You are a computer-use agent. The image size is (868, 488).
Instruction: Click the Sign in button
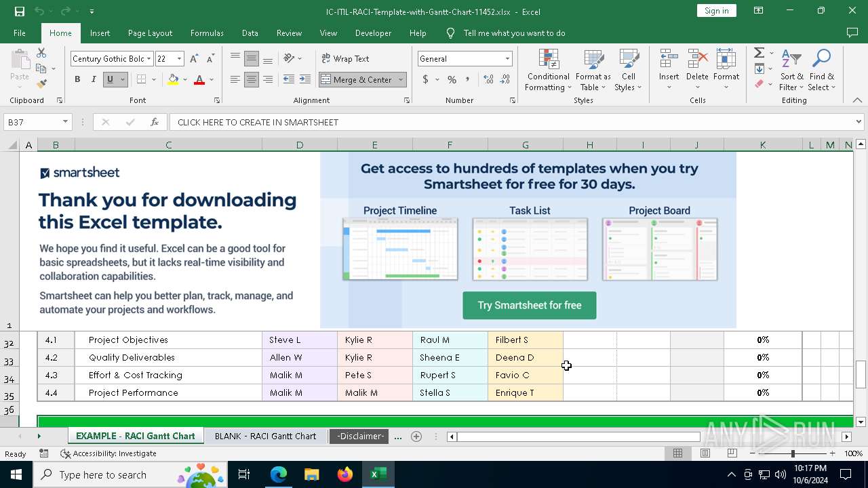[716, 11]
